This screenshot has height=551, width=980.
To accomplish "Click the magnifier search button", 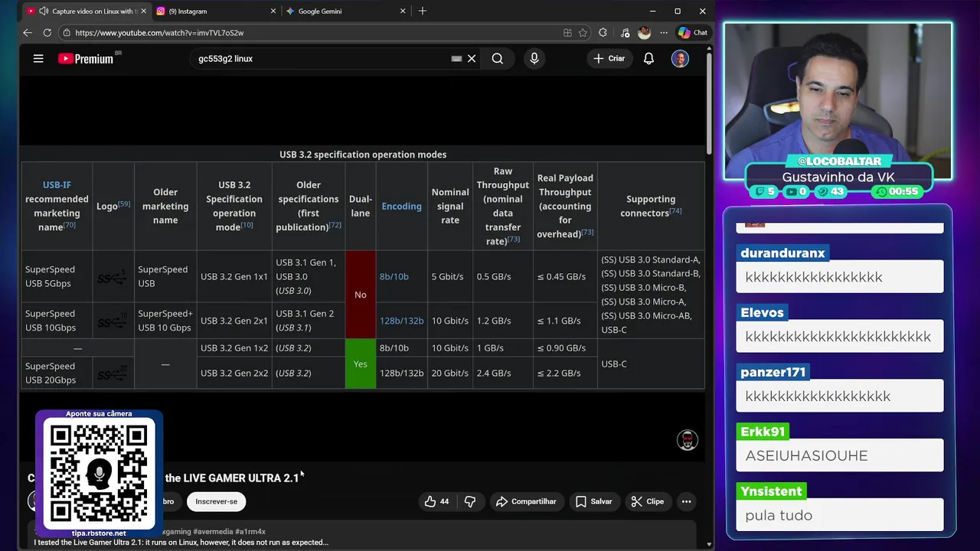I will (498, 58).
